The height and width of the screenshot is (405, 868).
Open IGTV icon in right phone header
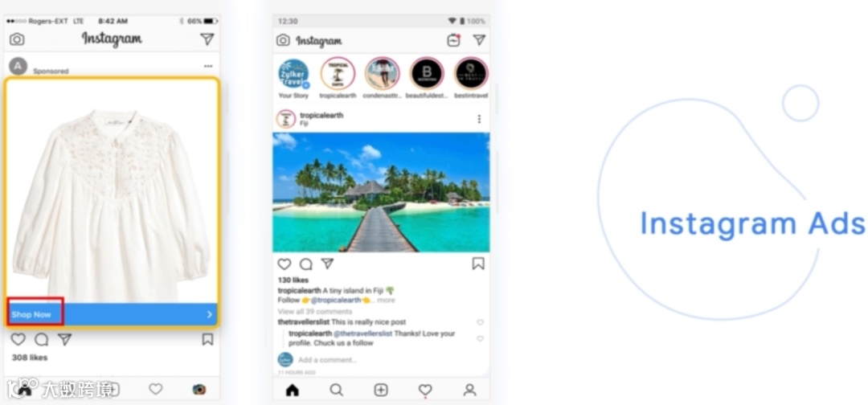point(453,40)
